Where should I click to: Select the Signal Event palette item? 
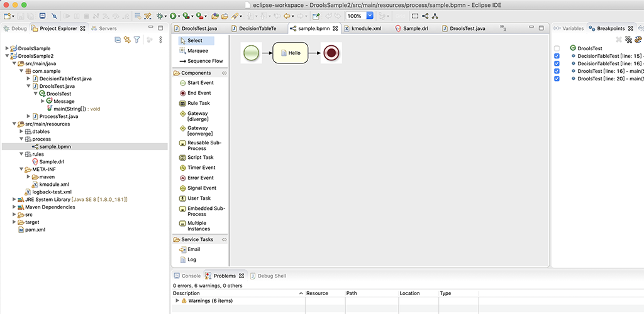point(198,188)
